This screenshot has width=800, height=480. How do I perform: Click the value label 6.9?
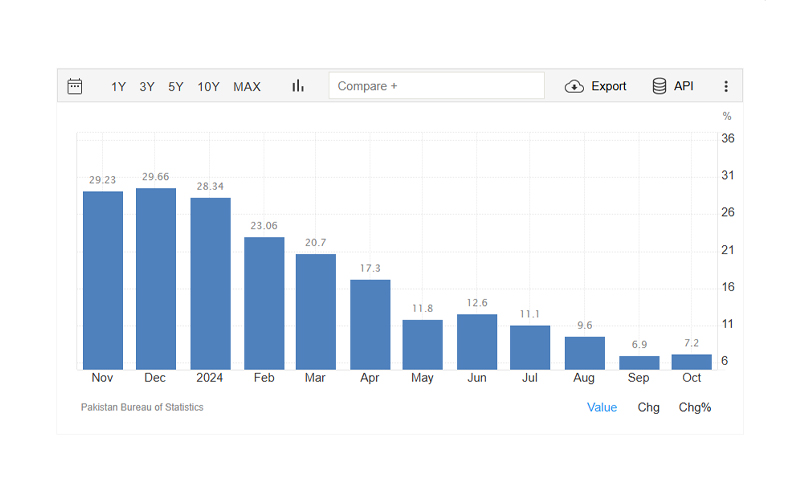coord(639,344)
